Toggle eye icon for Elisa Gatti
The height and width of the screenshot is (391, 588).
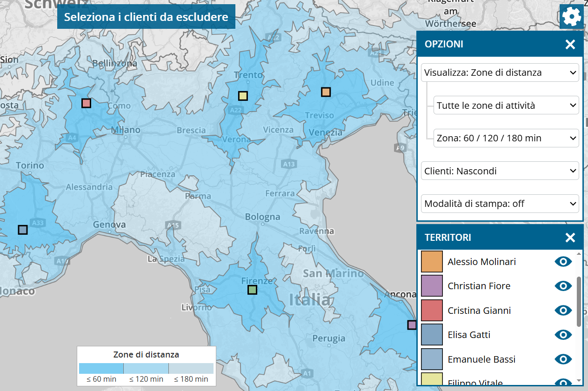coord(563,335)
